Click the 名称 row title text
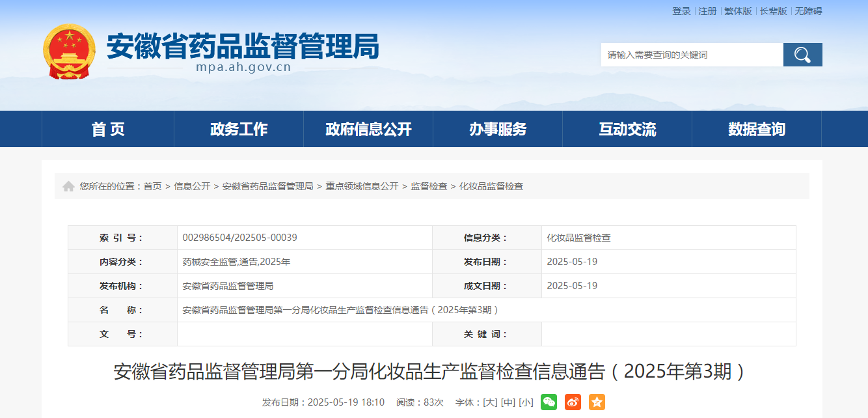Screen dimensions: 868x418 click(x=341, y=310)
